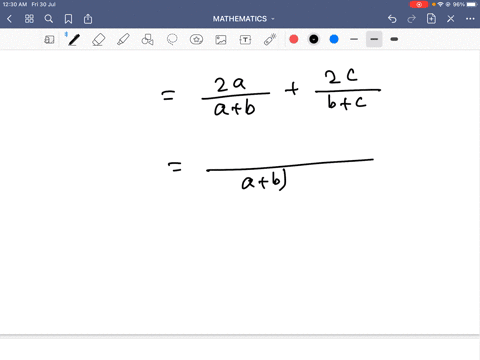Image resolution: width=480 pixels, height=360 pixels.
Task: Bookmark the current page
Action: [x=68, y=19]
